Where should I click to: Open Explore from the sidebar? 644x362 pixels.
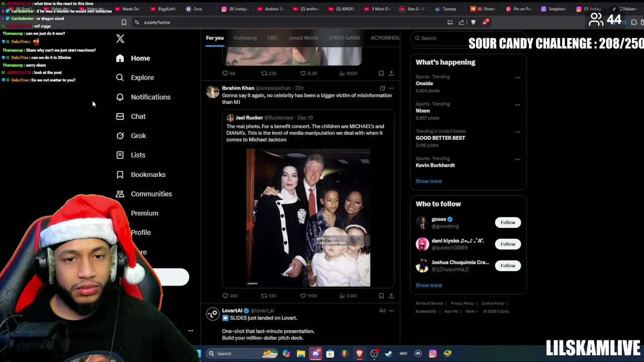134,77
